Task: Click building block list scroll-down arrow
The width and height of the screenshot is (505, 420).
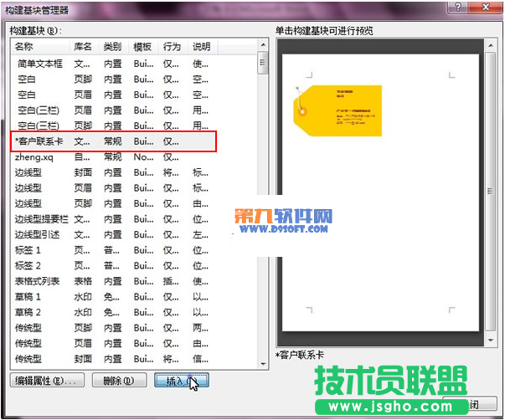Action: 263,364
